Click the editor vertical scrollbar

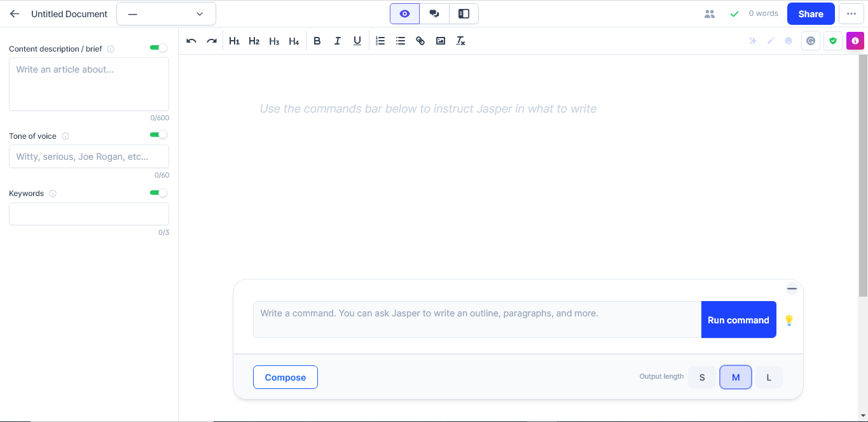863,175
